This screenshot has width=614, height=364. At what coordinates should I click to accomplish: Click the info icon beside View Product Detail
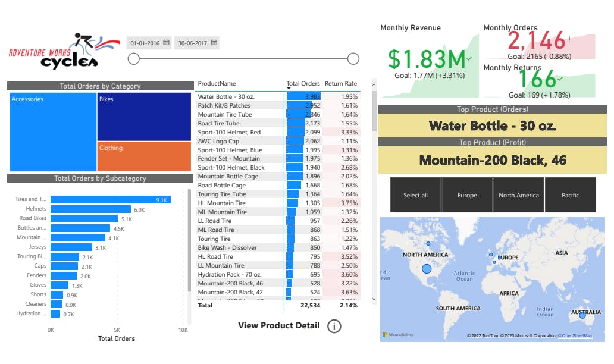pyautogui.click(x=334, y=326)
